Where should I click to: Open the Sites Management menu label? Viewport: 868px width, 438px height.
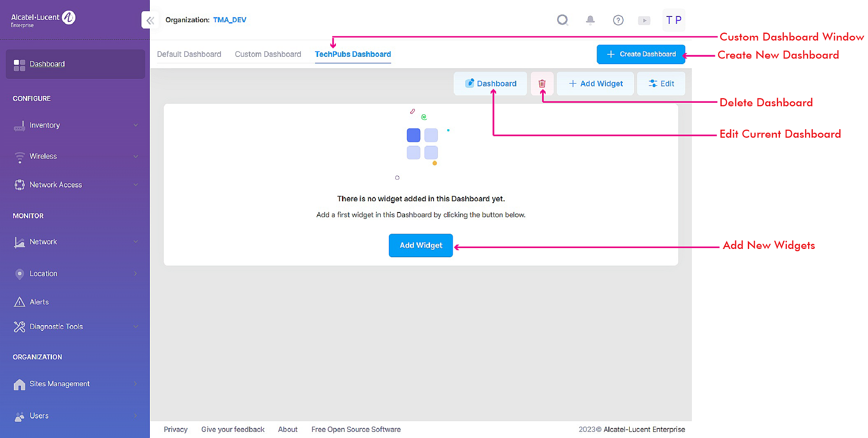point(59,384)
